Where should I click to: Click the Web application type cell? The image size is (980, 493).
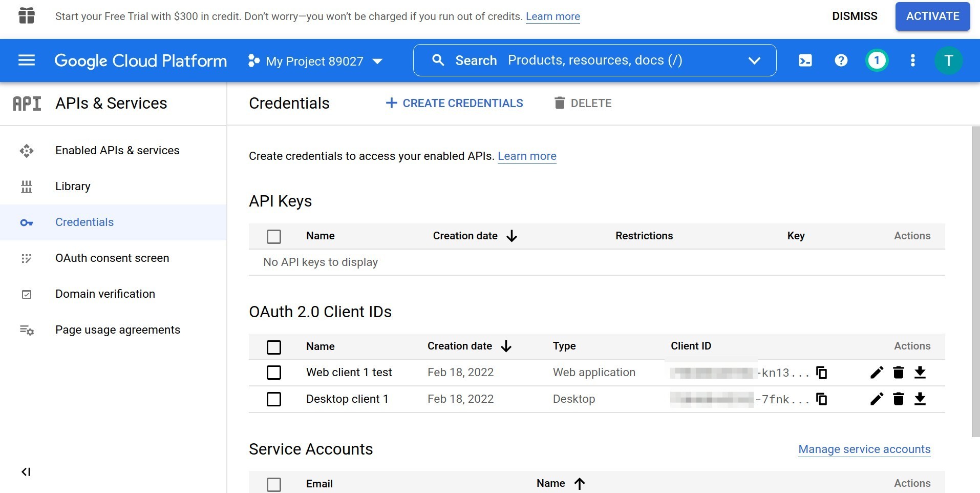(594, 373)
